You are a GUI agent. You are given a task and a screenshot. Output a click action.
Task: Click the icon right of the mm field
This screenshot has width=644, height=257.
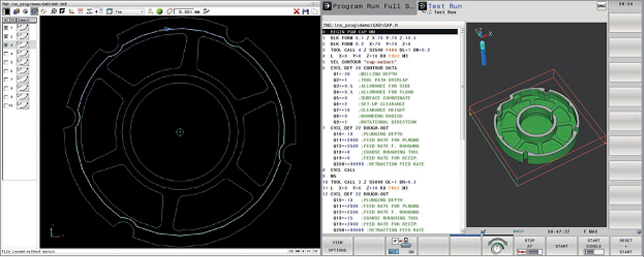(x=206, y=11)
